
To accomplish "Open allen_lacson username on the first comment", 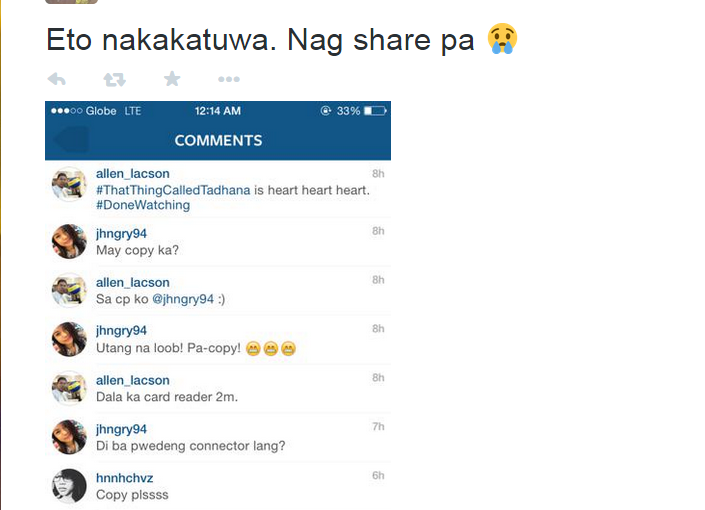I will (x=133, y=174).
